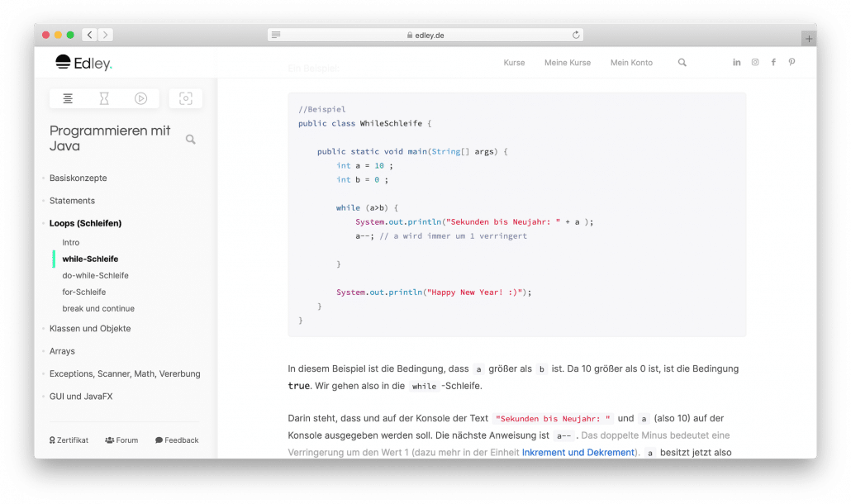This screenshot has height=504, width=851.
Task: Follow the Inkrement und Dekrement link
Action: point(578,452)
